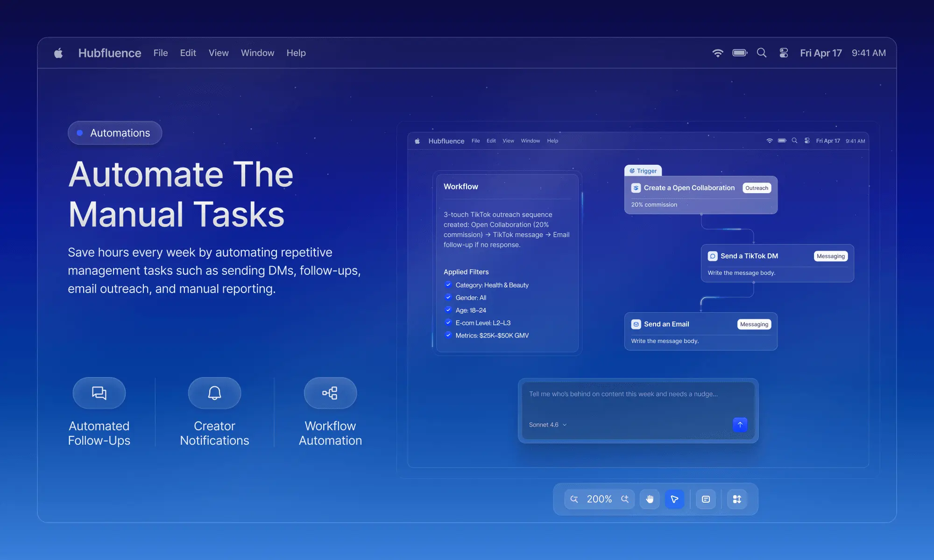Click Create a Open Collaboration node icon
Image resolution: width=934 pixels, height=560 pixels.
coord(636,188)
